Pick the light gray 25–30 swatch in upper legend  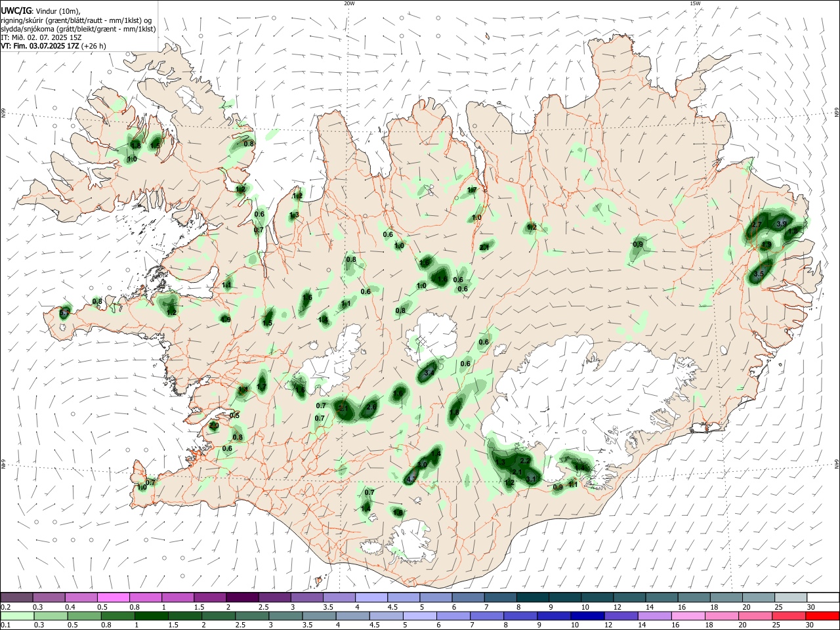(791, 597)
